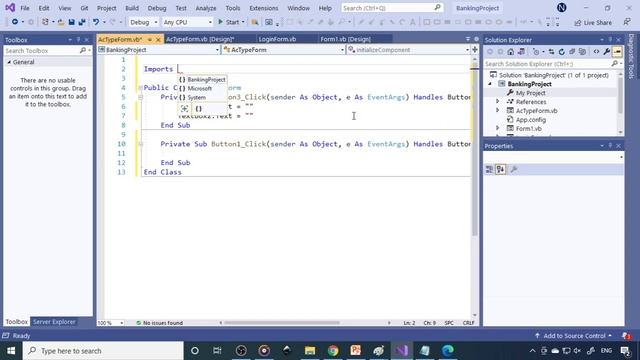
Task: Expand the AcTypeForm.vb node in Solution Explorer
Action: (x=497, y=111)
